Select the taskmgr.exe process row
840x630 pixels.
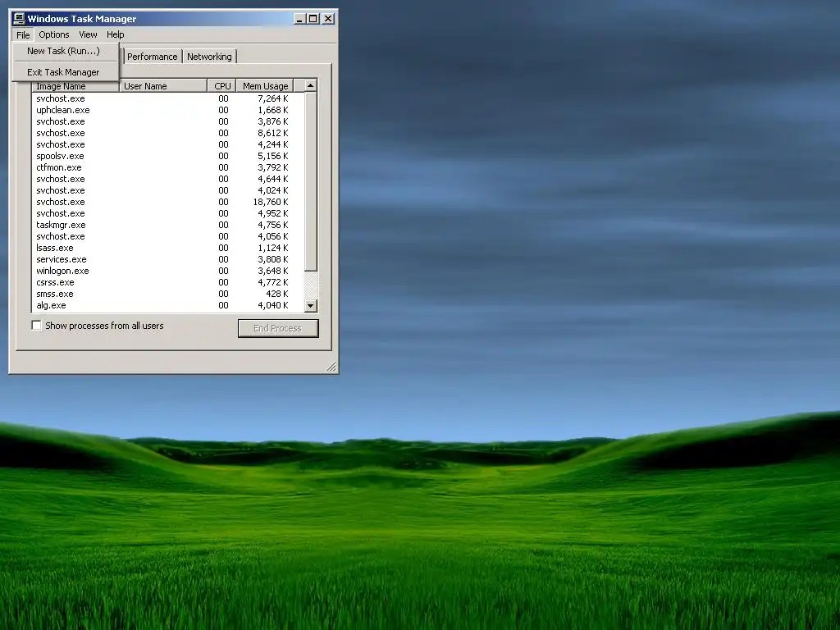pos(167,225)
